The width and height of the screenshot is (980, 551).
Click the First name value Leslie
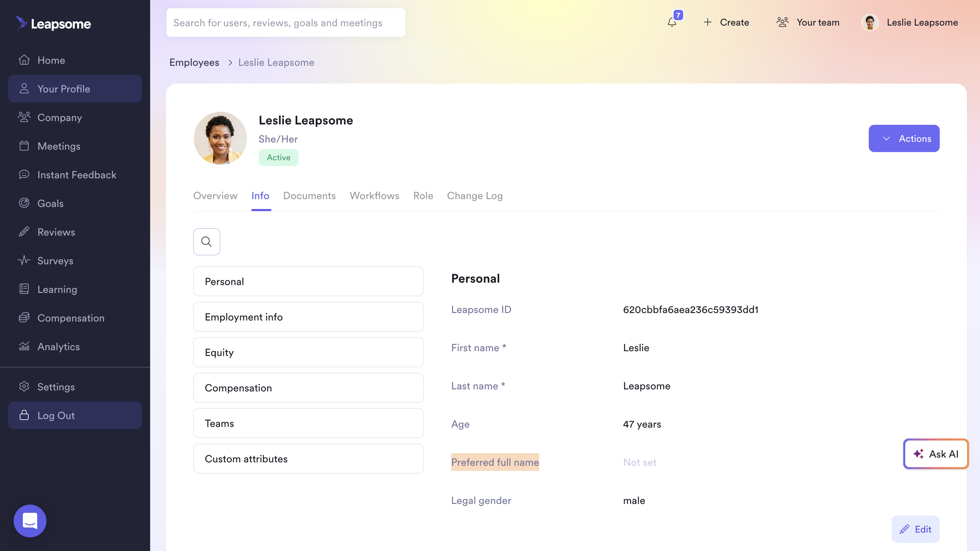tap(636, 347)
